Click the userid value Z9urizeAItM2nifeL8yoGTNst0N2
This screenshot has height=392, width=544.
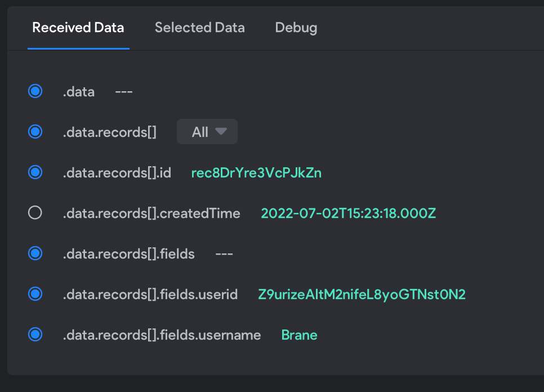(x=362, y=295)
